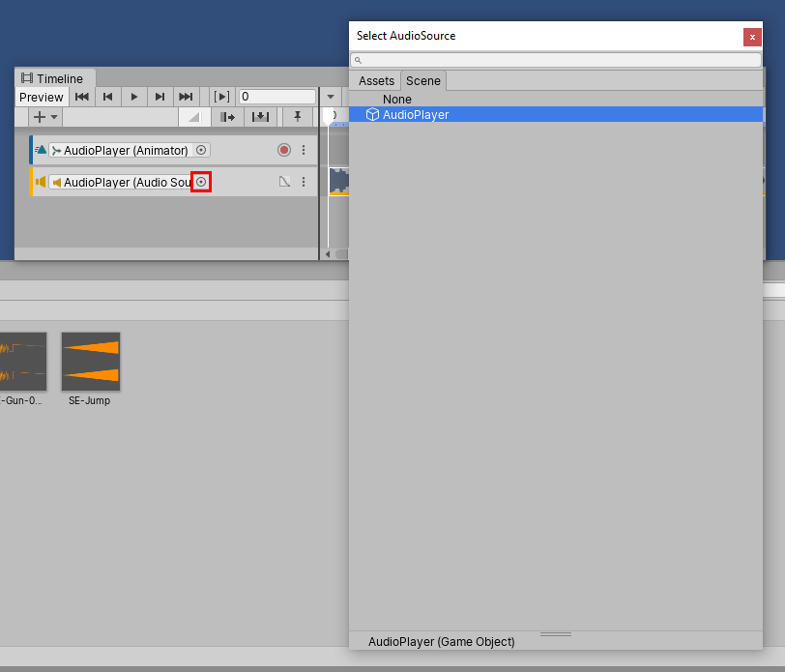Open the Audio track three-dot menu
Screen dimensions: 785x672
click(304, 182)
